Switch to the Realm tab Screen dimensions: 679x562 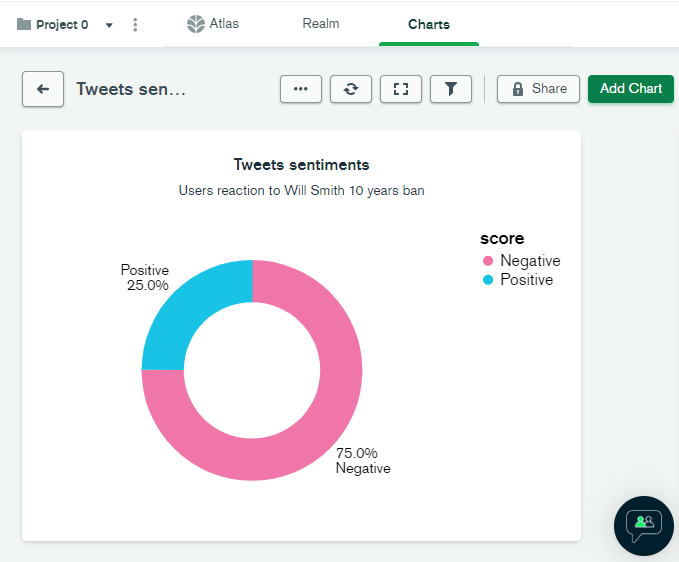point(321,23)
